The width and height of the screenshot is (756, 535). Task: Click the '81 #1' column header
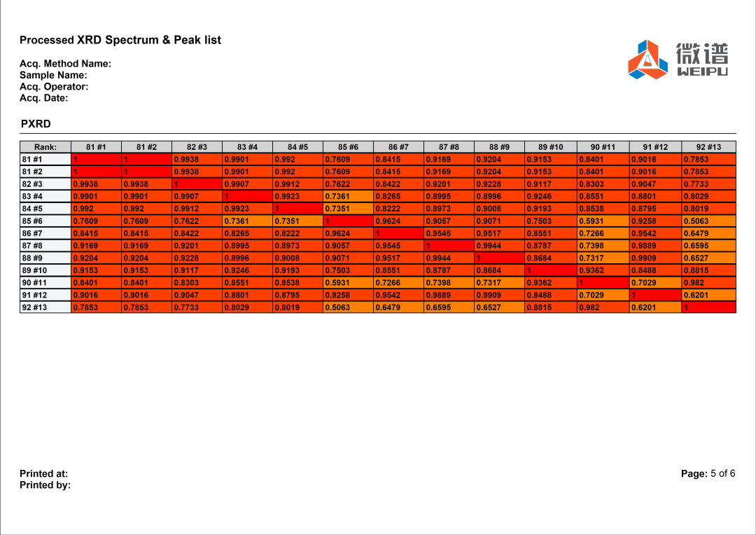96,147
